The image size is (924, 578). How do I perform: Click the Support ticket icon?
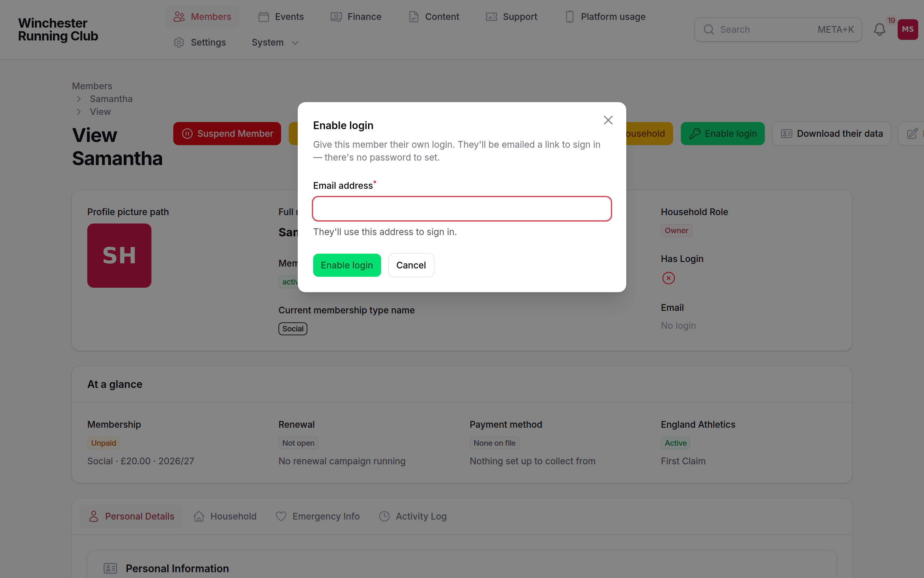[492, 17]
